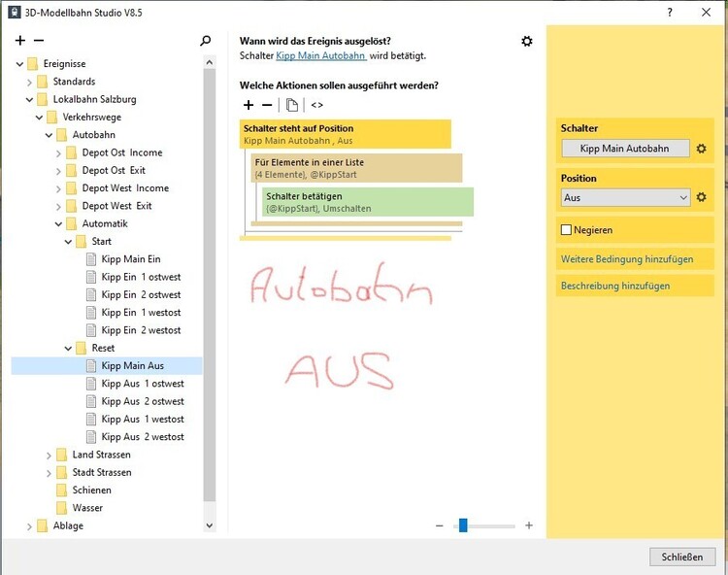Close the 3D-Modellbahn Studio dialog window
This screenshot has width=728, height=575.
pos(706,12)
